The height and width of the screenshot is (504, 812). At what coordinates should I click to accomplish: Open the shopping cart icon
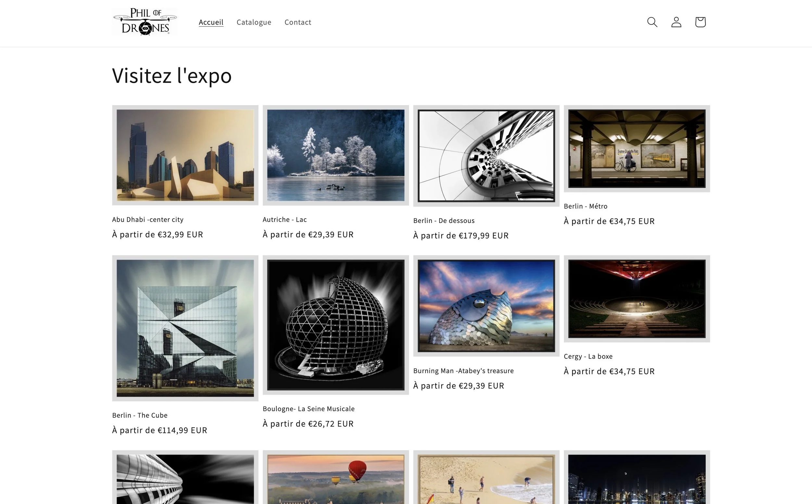700,22
